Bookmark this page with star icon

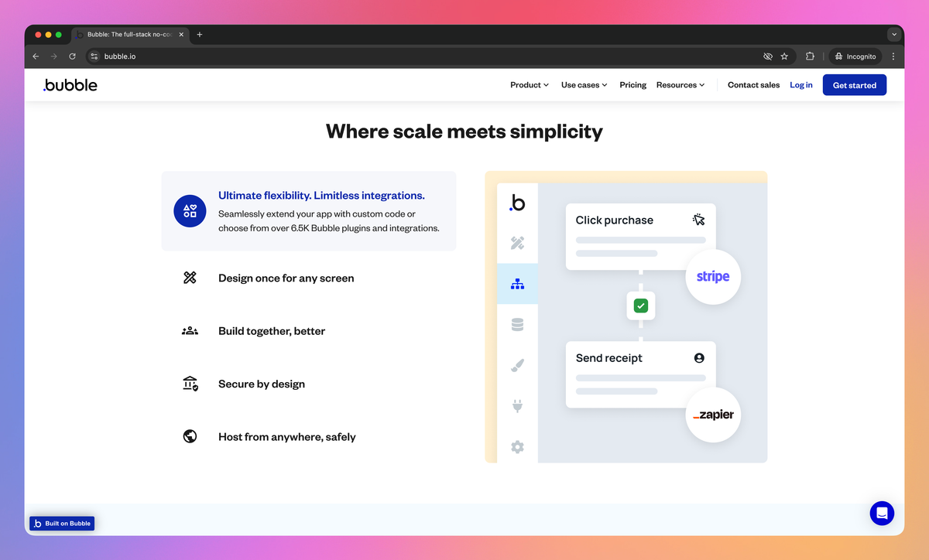pyautogui.click(x=784, y=56)
